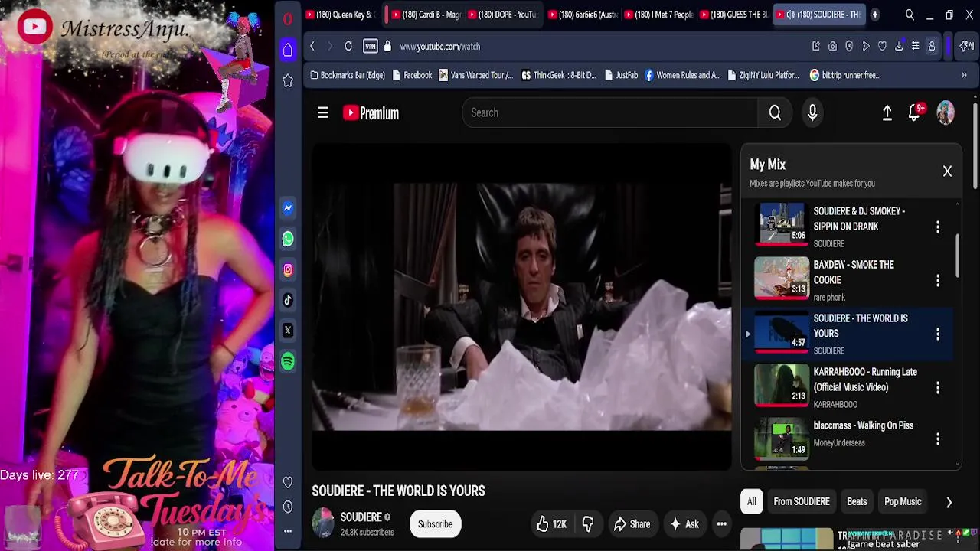980x551 pixels.
Task: Open options for Running Late item
Action: coord(938,388)
